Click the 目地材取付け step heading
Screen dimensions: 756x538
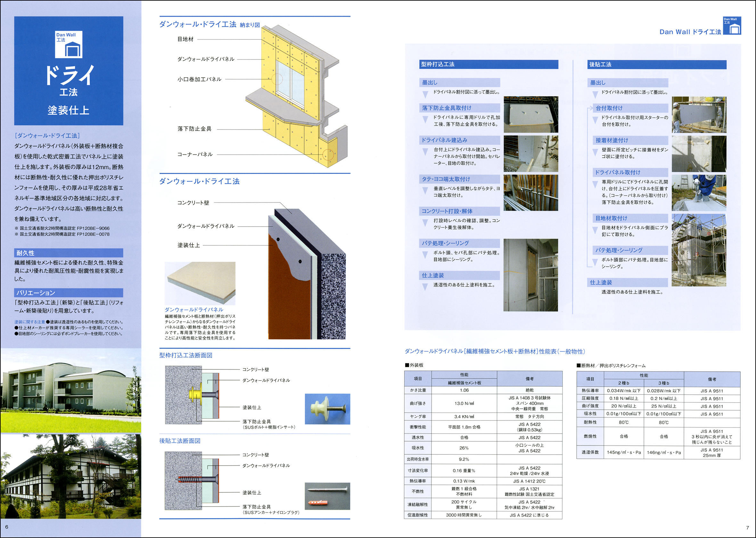click(x=631, y=218)
